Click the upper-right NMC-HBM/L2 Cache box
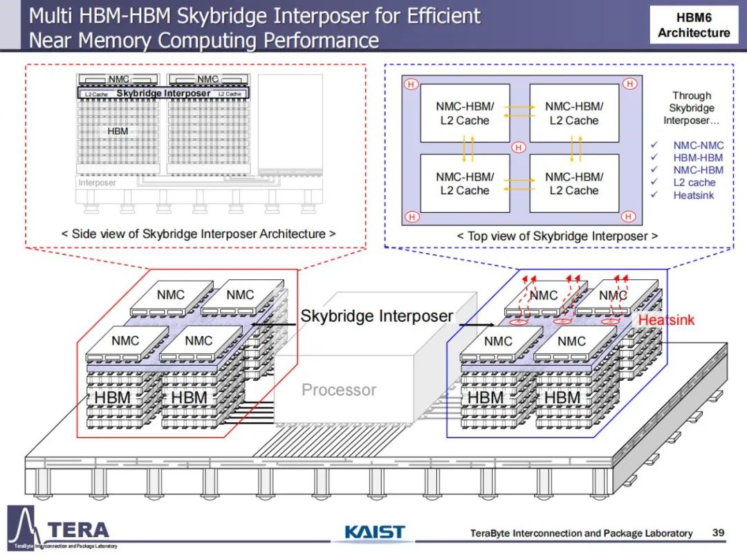This screenshot has width=747, height=560. pos(574,113)
